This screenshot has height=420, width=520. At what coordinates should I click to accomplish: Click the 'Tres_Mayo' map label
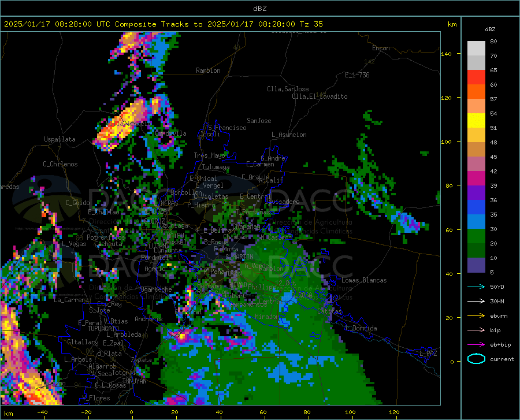tap(210, 155)
